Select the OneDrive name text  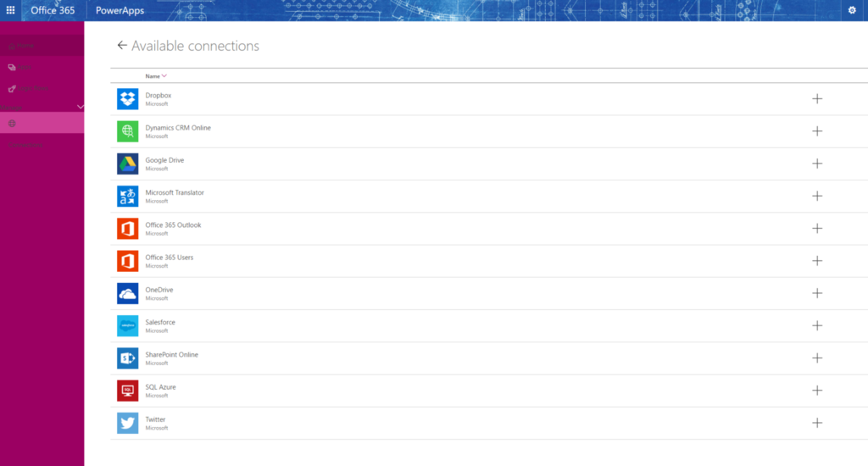click(x=159, y=290)
